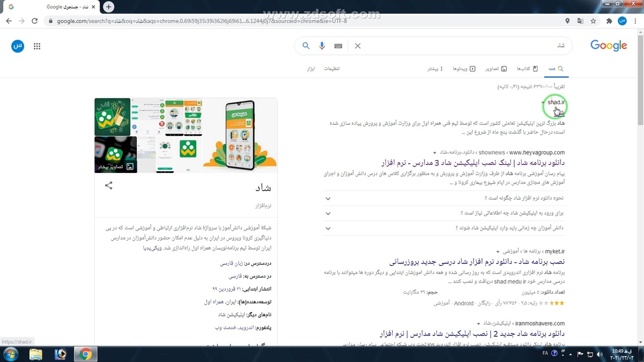644x362 pixels.
Task: Expand question دانش آموزان چه زمانی
Action: pyautogui.click(x=328, y=228)
